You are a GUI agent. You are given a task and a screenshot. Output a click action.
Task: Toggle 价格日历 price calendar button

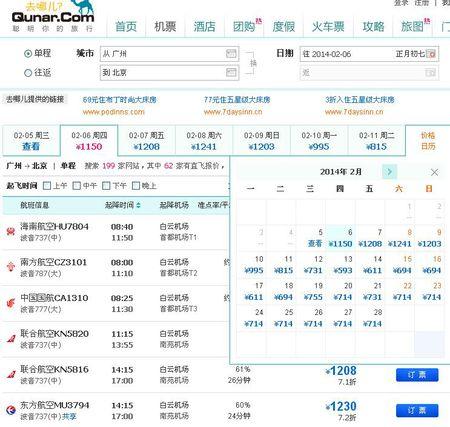coord(428,141)
